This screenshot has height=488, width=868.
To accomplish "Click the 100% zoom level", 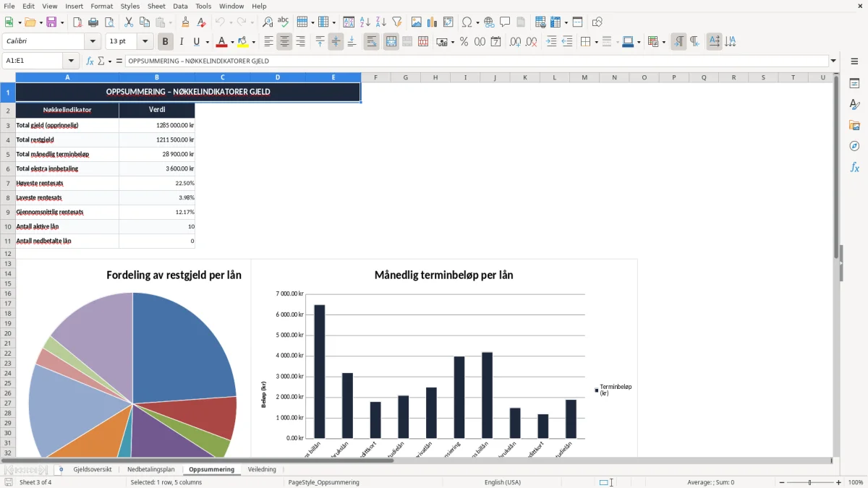I will point(856,482).
